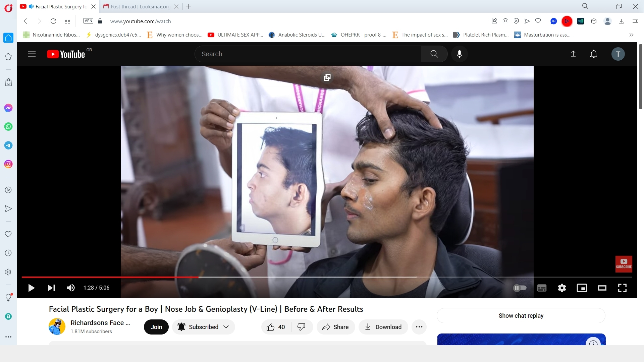The height and width of the screenshot is (362, 644).
Task: Mute the video volume speaker icon
Action: pos(71,288)
